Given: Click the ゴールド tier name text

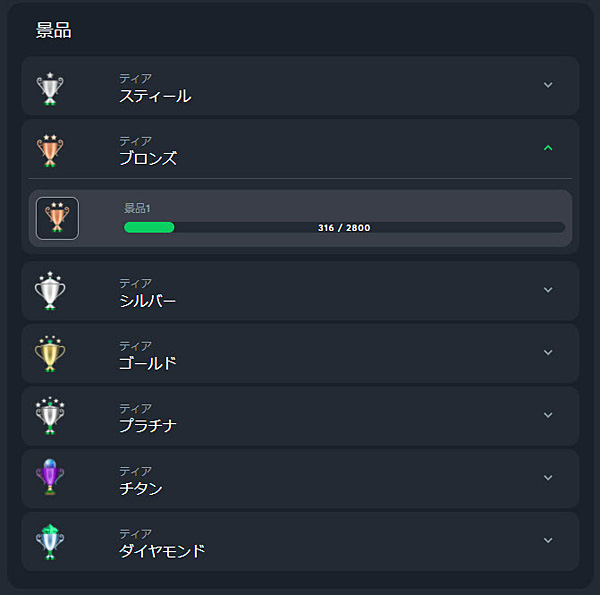Looking at the screenshot, I should [x=148, y=362].
